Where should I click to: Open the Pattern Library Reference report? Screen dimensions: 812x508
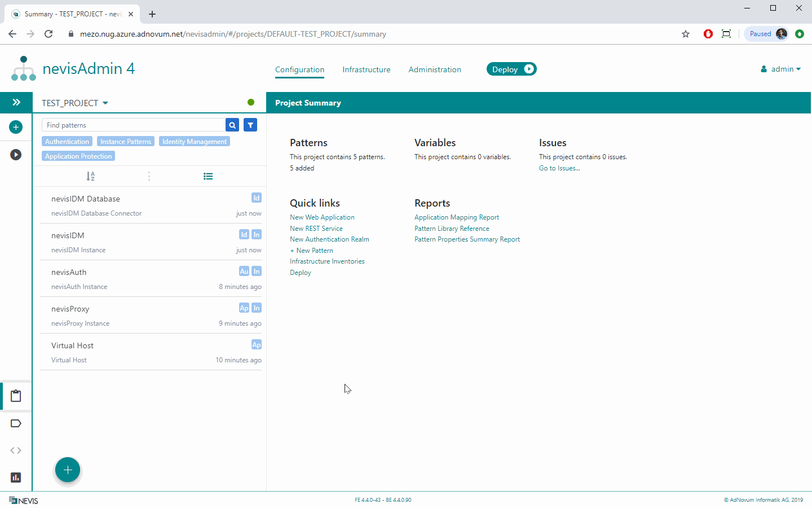[x=452, y=229]
